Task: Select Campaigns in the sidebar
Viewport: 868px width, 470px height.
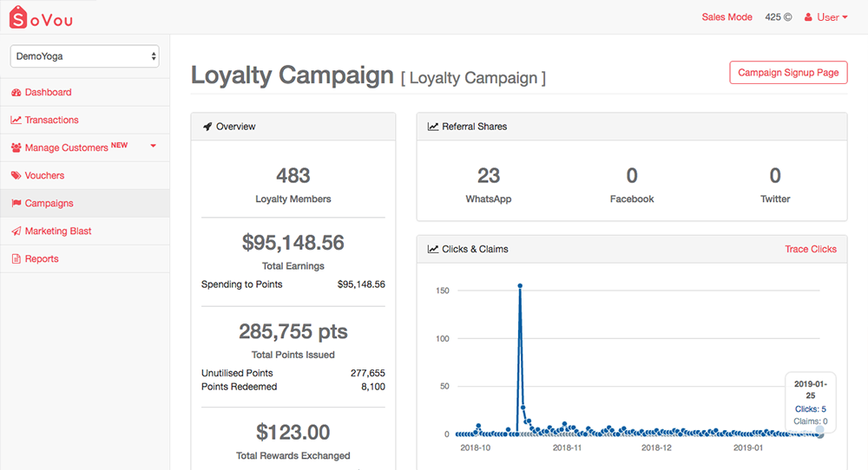Action: point(85,203)
